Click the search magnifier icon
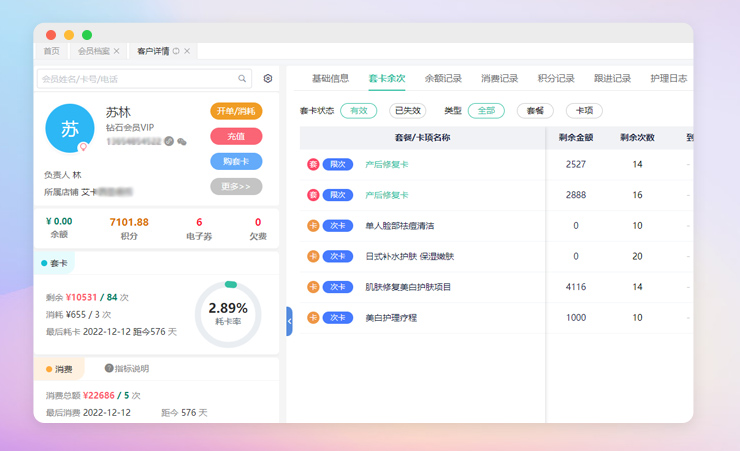 coord(242,79)
